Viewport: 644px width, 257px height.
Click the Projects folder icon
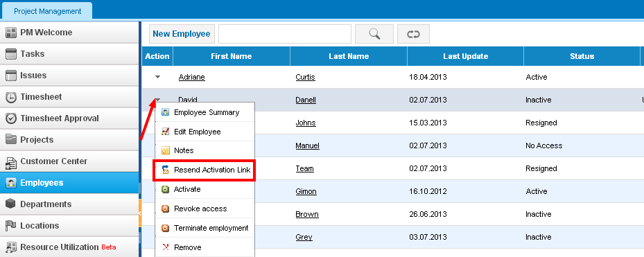[x=11, y=140]
